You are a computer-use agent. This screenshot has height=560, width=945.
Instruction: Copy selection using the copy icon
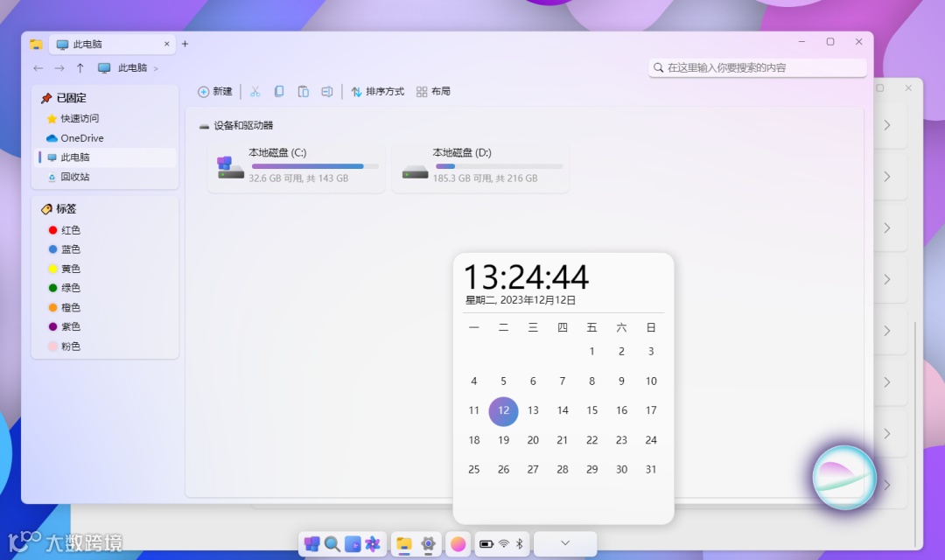coord(278,92)
